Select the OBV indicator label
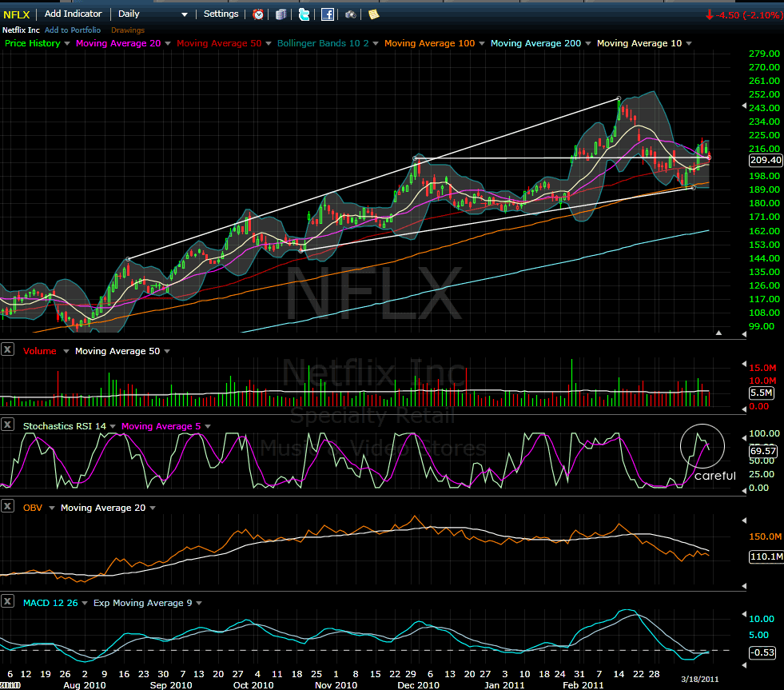784x690 pixels. coord(33,508)
